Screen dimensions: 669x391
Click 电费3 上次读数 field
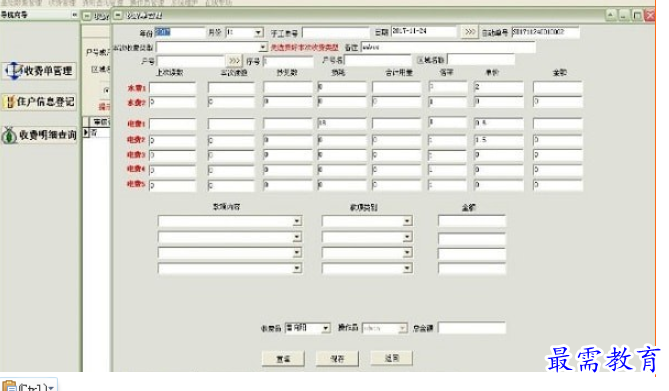(172, 155)
